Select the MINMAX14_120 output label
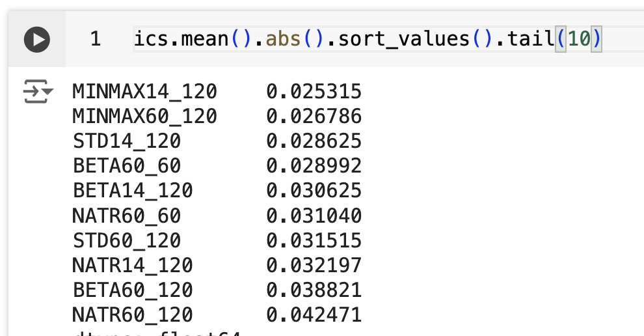 pos(145,92)
